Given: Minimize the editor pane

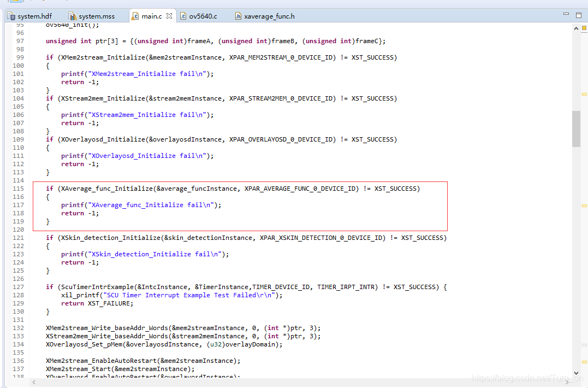Looking at the screenshot, I should [566, 14].
